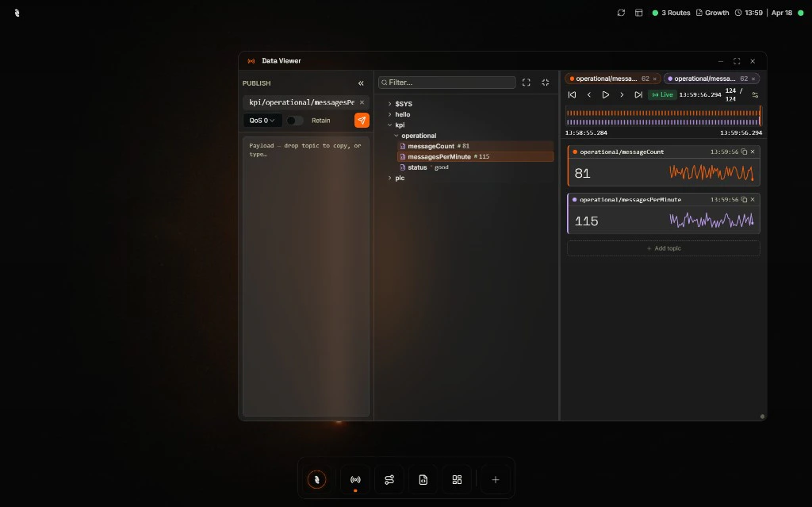This screenshot has height=507, width=812.
Task: Focus the Payload text area
Action: 305,276
